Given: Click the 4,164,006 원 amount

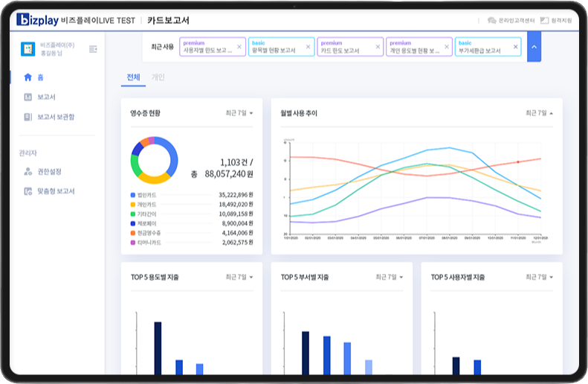Looking at the screenshot, I should (237, 233).
